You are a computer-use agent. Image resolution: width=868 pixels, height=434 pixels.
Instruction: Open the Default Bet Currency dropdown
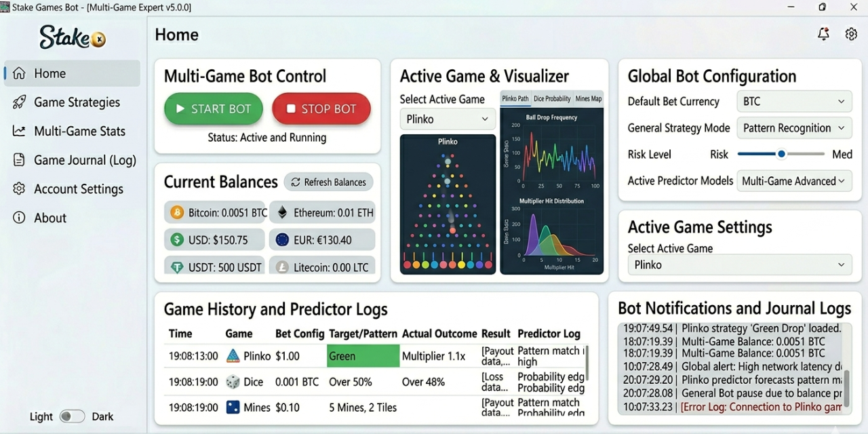pyautogui.click(x=794, y=101)
